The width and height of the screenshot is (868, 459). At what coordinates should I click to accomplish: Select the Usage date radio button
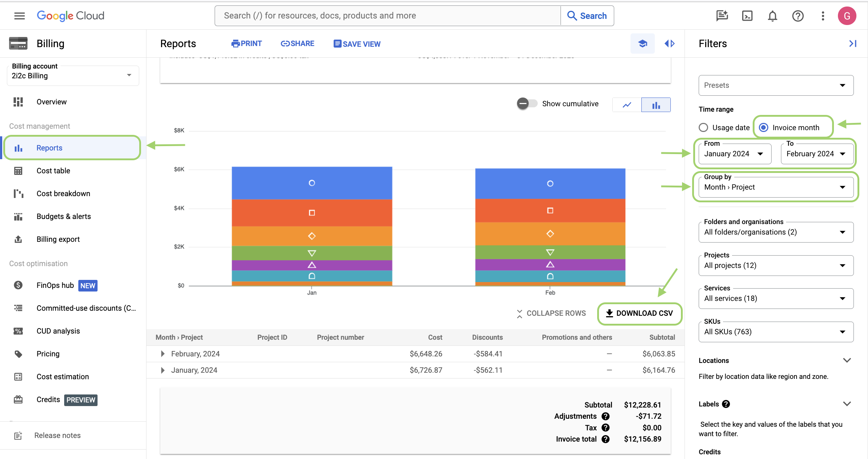tap(703, 128)
